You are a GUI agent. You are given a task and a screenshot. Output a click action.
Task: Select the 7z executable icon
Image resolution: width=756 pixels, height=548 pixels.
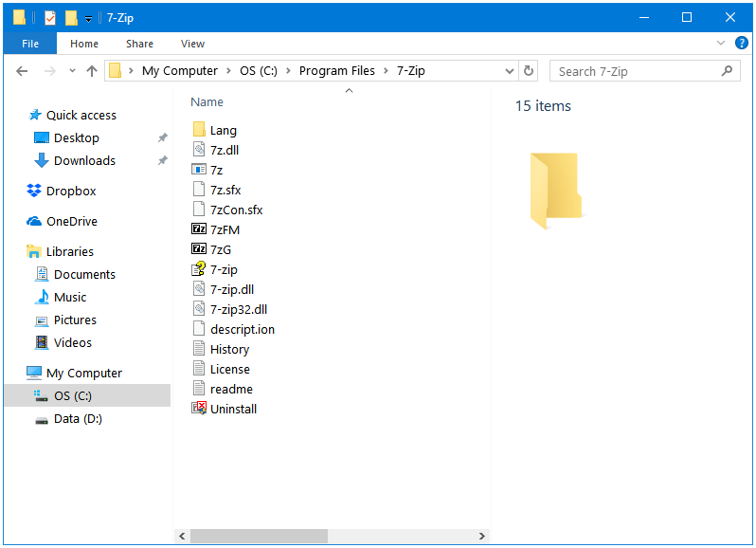coord(199,170)
